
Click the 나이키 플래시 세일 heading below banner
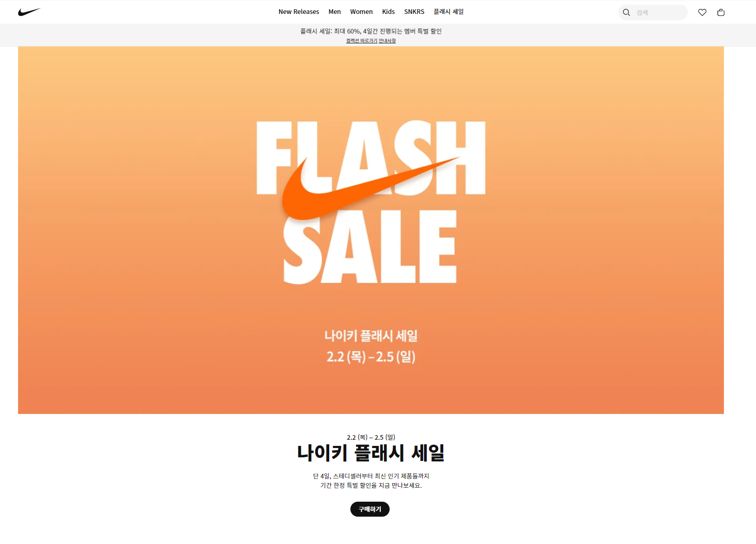pos(371,453)
